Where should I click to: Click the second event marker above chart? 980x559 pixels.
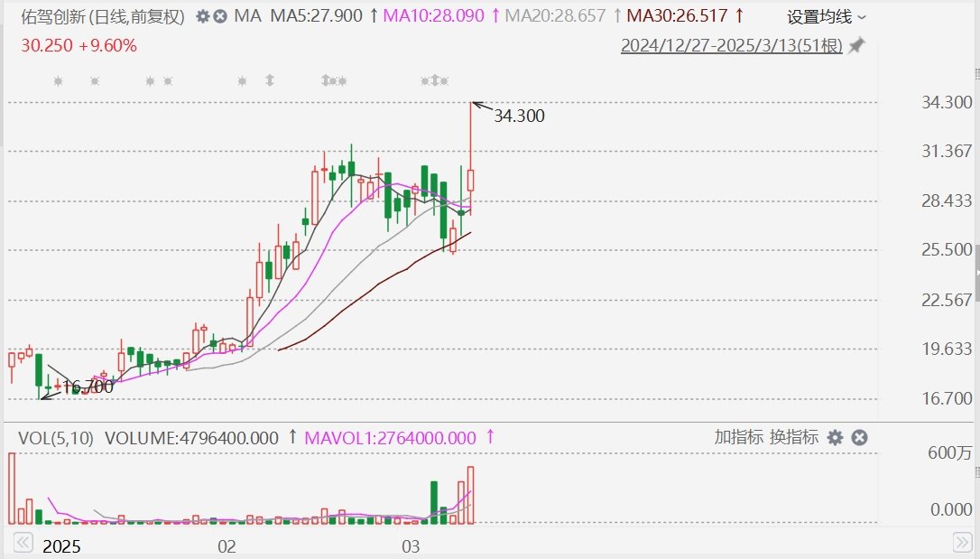click(x=95, y=80)
